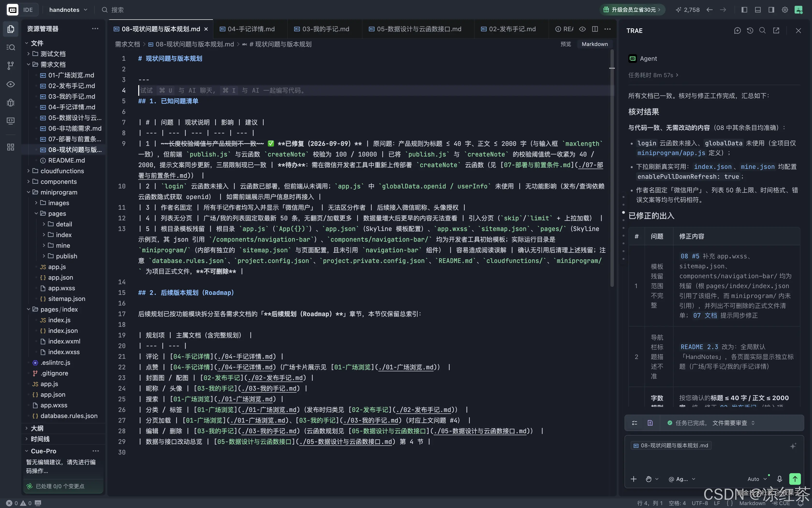
Task: Open the task list icon above chat input
Action: coord(635,423)
